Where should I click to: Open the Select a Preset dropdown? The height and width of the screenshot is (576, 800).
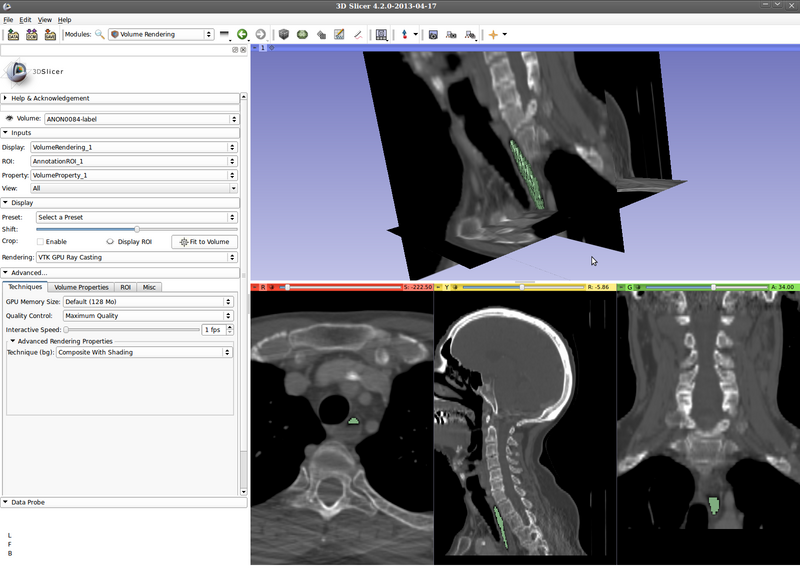[x=134, y=217]
